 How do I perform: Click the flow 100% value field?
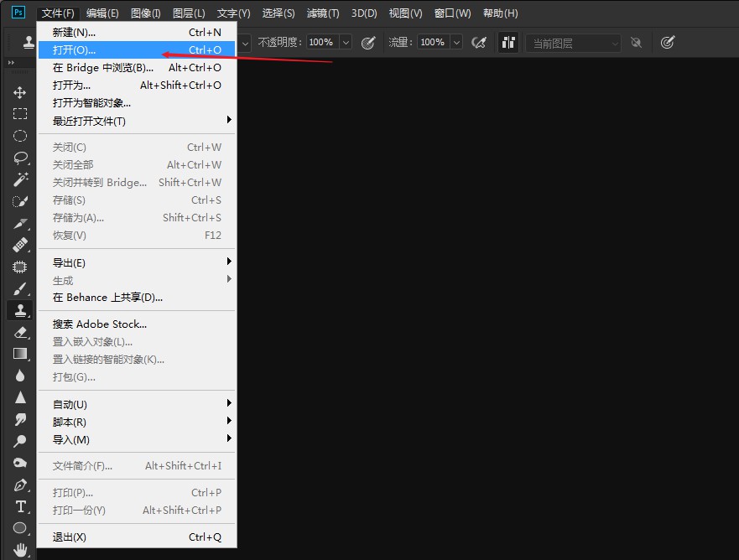434,43
